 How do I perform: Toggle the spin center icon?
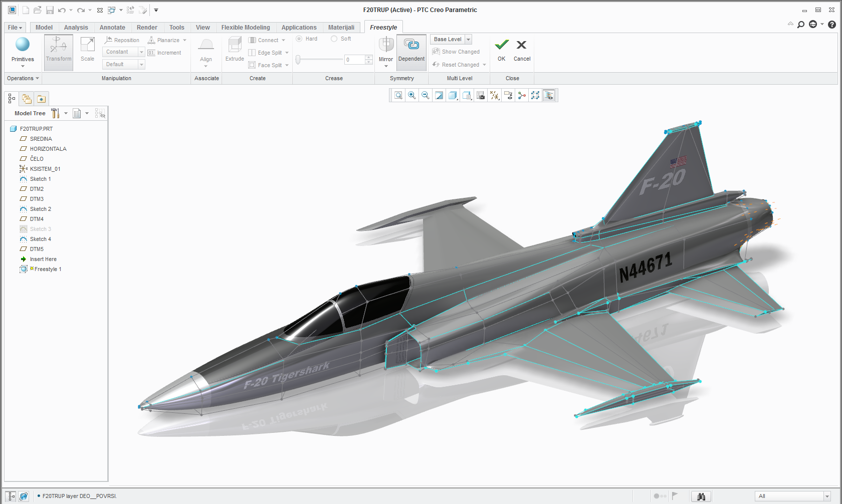click(522, 95)
